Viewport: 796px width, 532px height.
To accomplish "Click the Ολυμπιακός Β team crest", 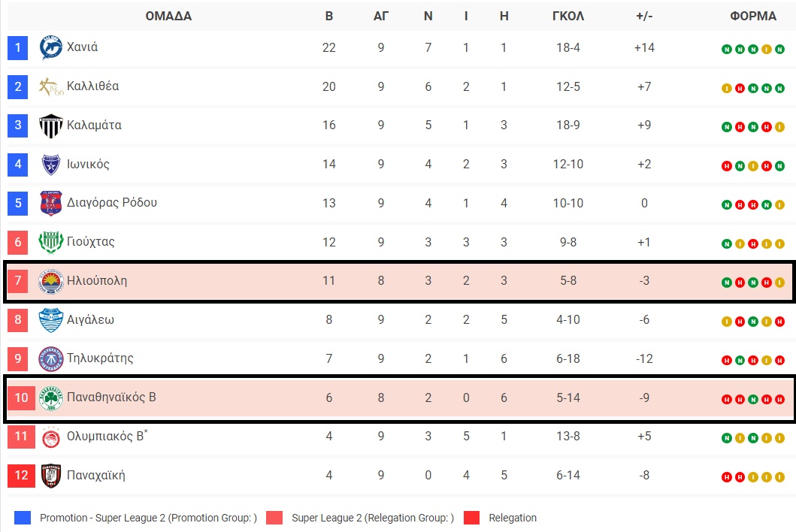I will (x=51, y=437).
